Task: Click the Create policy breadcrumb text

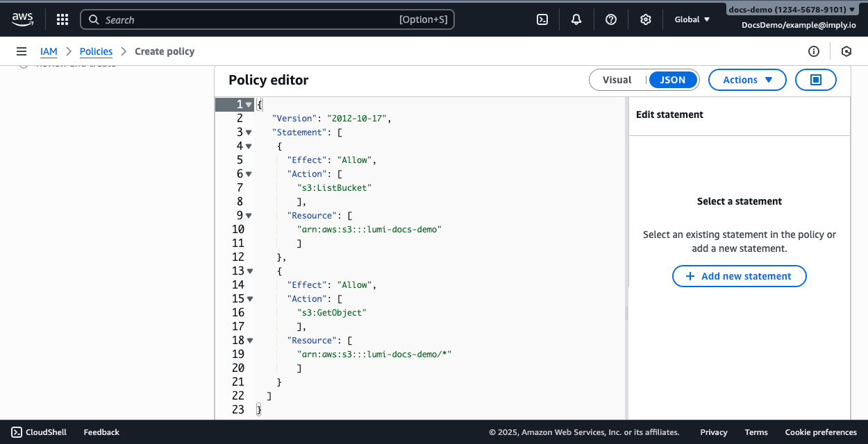Action: click(165, 51)
